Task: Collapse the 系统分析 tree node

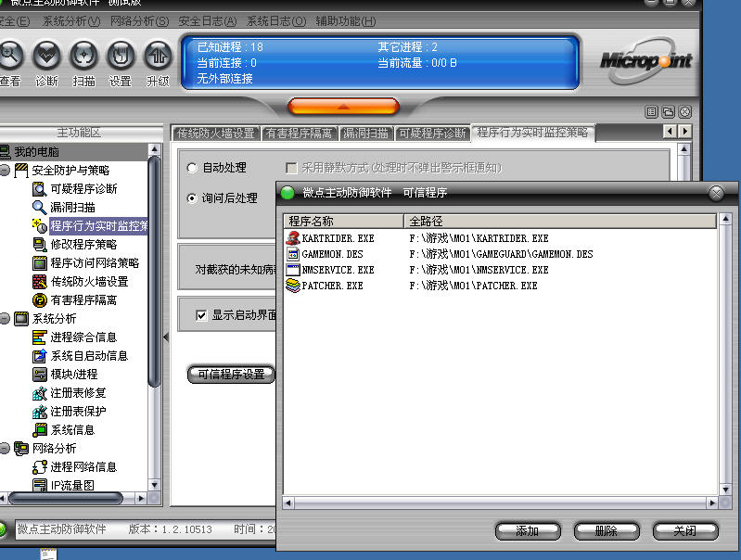Action: click(5, 319)
